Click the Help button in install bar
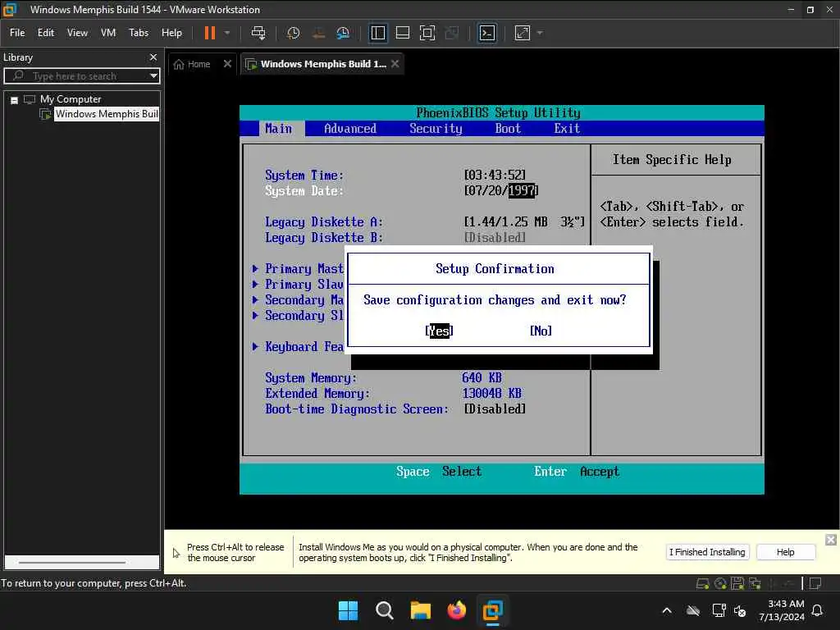 (x=785, y=552)
